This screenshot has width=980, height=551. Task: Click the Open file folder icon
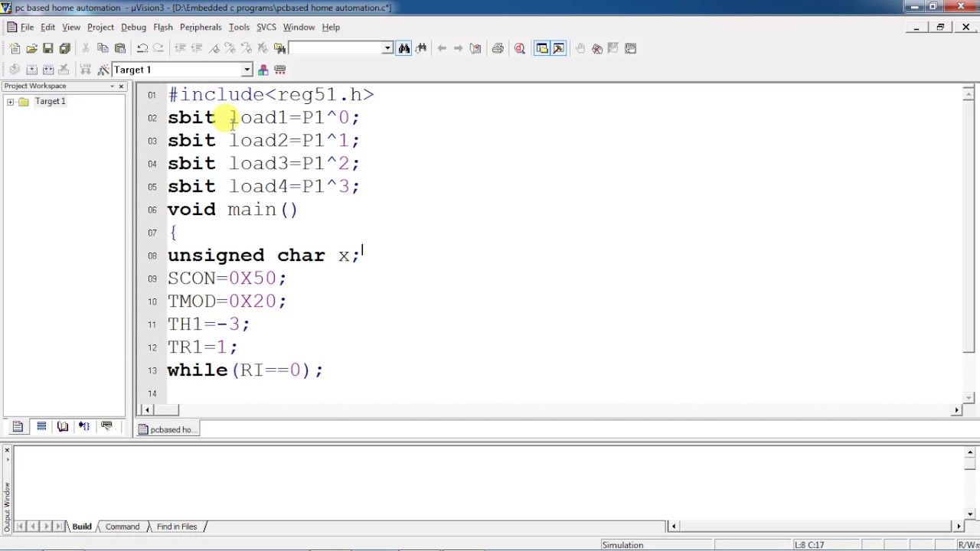pyautogui.click(x=31, y=48)
